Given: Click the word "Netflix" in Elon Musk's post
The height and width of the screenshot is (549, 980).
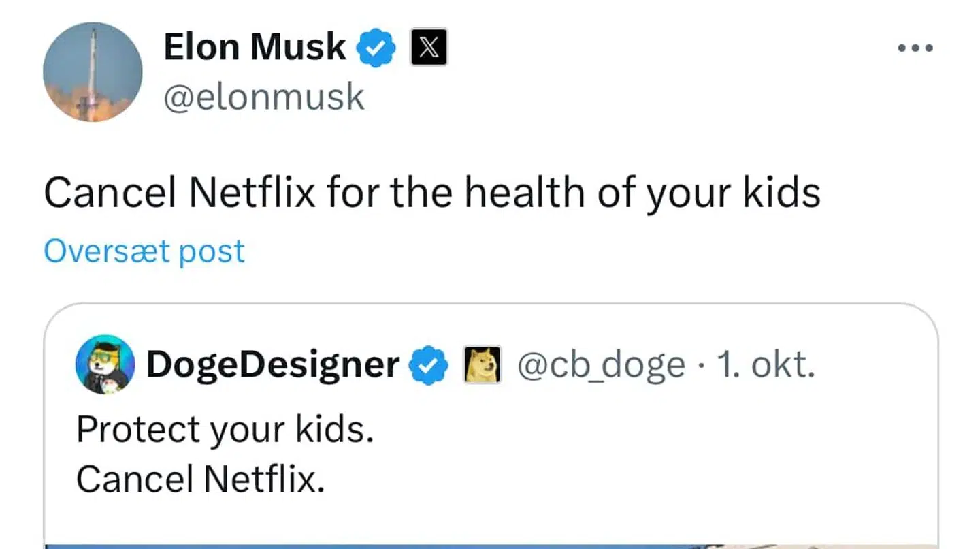Looking at the screenshot, I should (x=252, y=193).
